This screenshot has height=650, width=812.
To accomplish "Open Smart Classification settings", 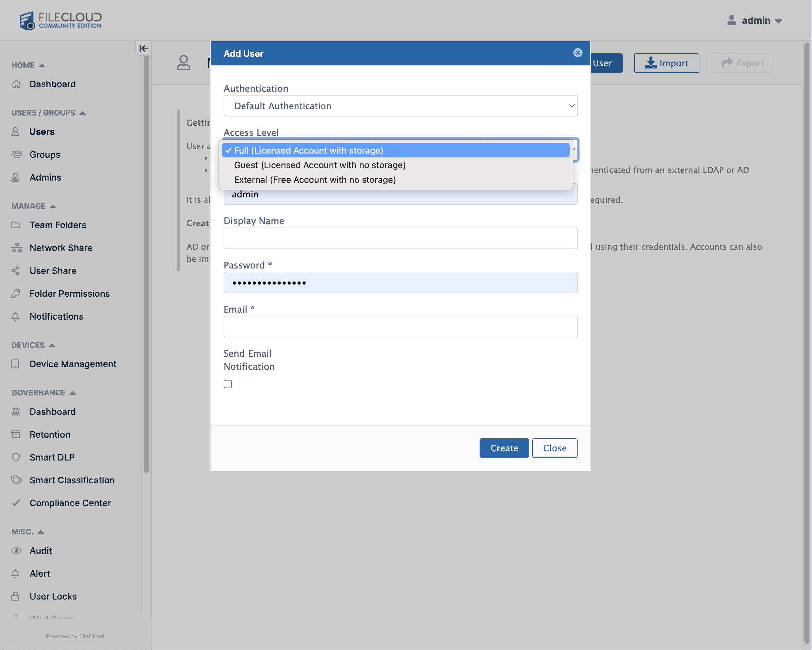I will coord(72,480).
